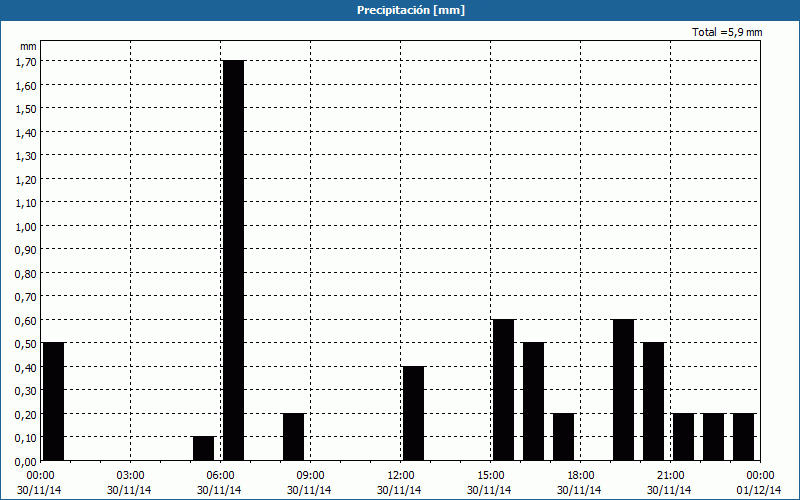Click the 03:00 time label
The image size is (800, 500).
[130, 476]
